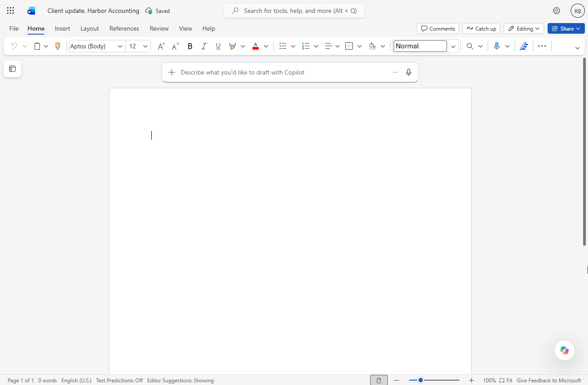Screen dimensions: 588x385
Task: Click the Undo icon
Action: click(14, 46)
